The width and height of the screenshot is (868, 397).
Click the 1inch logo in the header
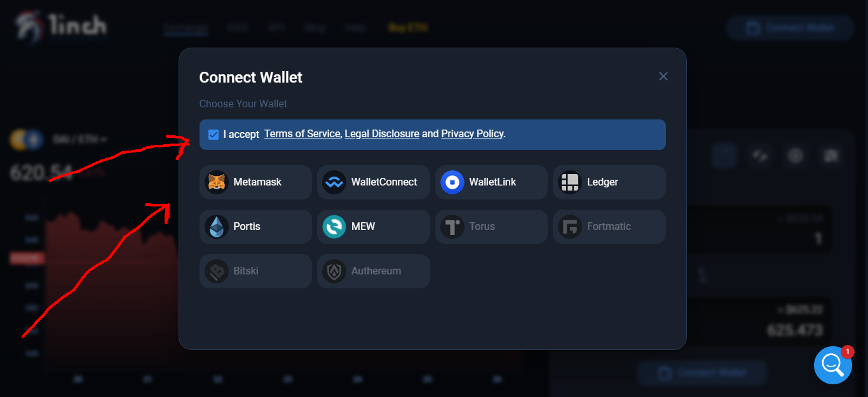tap(62, 26)
